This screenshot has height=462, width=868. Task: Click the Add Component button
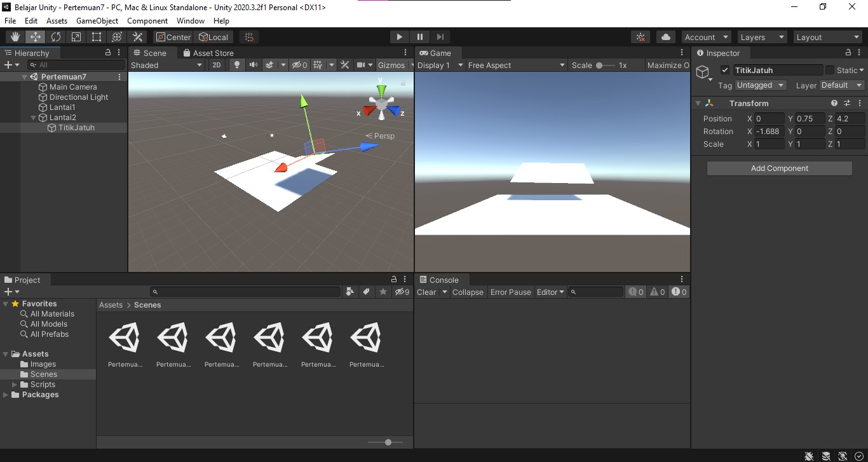click(x=779, y=168)
